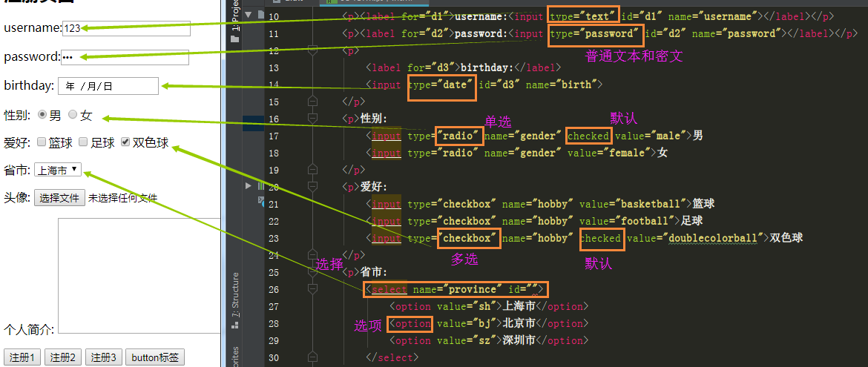Screen dimensions: 868x367
Task: Click line number 13 in the gutter
Action: pyautogui.click(x=274, y=67)
